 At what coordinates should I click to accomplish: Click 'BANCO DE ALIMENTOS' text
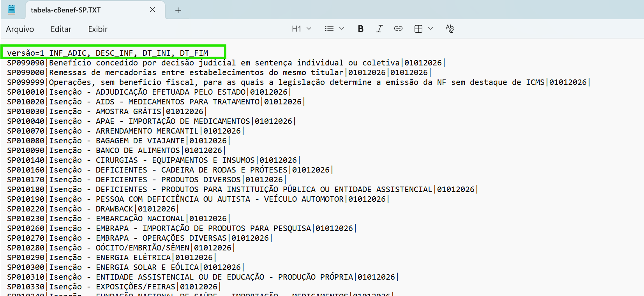tap(138, 150)
